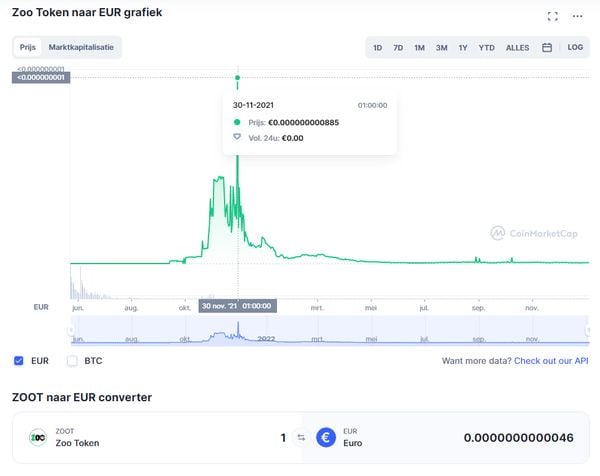Click the CoinMarketCap watermark logo

(534, 233)
